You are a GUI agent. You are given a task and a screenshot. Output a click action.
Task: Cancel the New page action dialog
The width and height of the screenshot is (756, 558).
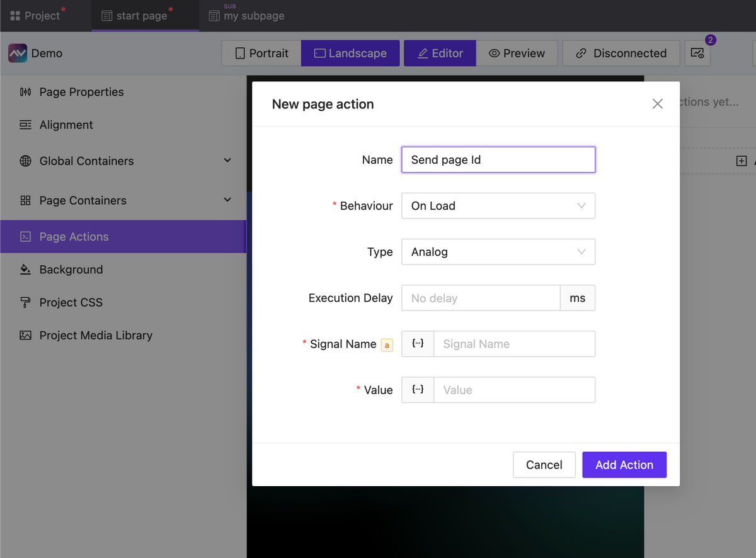tap(544, 464)
